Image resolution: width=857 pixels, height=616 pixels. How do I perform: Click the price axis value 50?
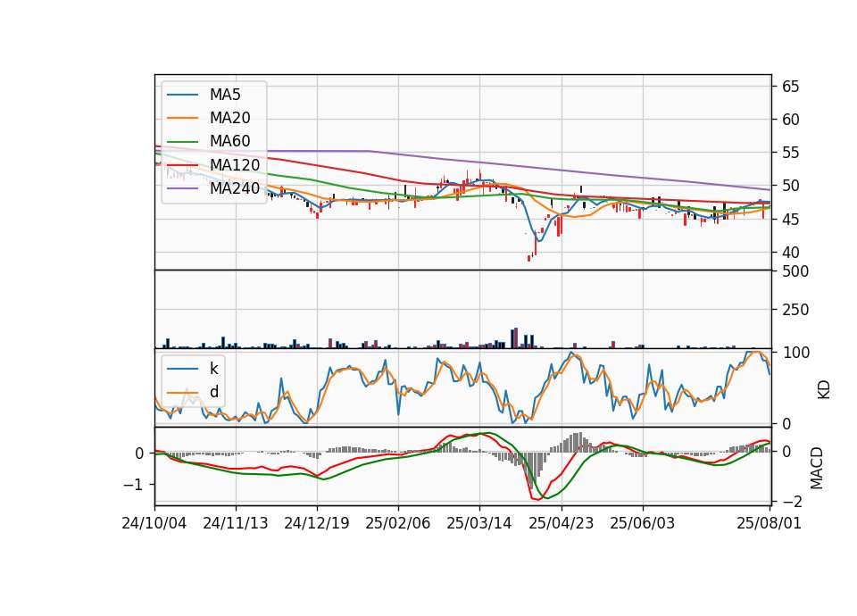pos(790,186)
